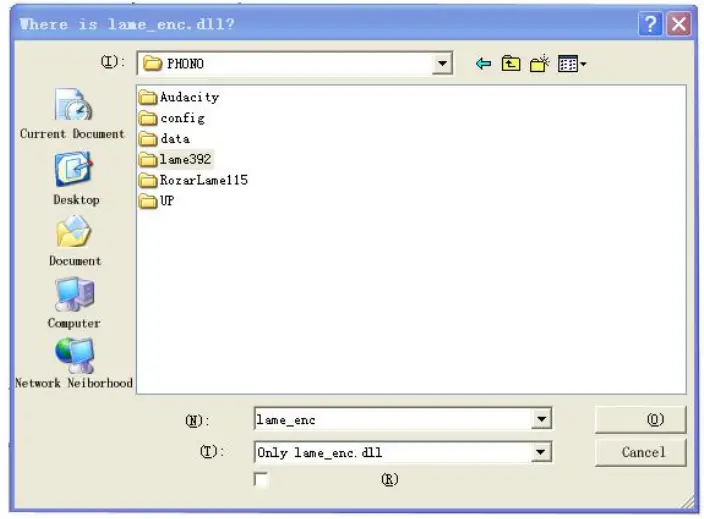Select the RozarLame115 folder icon

pos(148,180)
